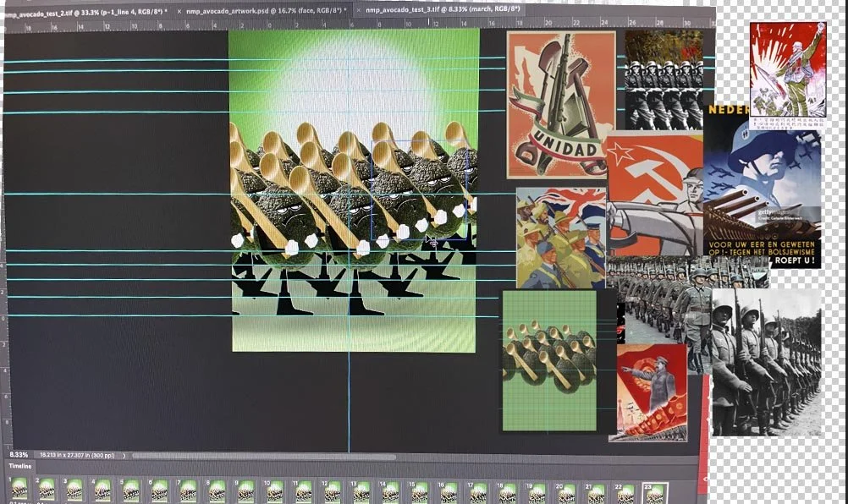
Task: Select timeline frame 21
Action: [596, 493]
